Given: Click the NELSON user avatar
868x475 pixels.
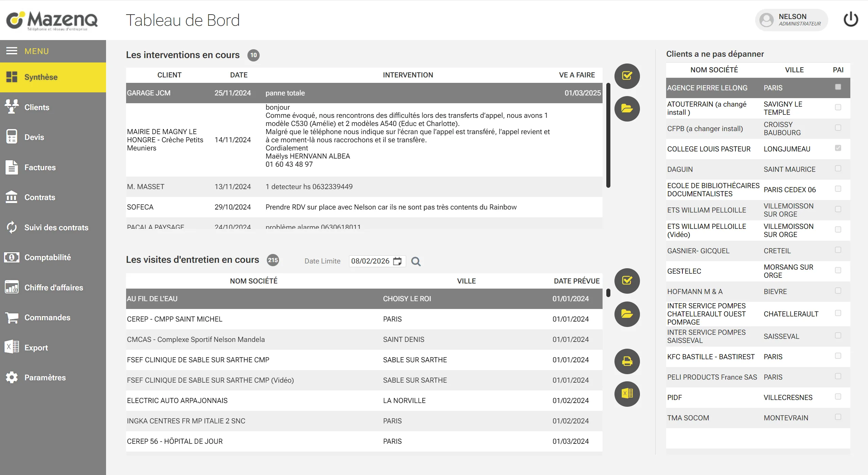Looking at the screenshot, I should (x=767, y=20).
